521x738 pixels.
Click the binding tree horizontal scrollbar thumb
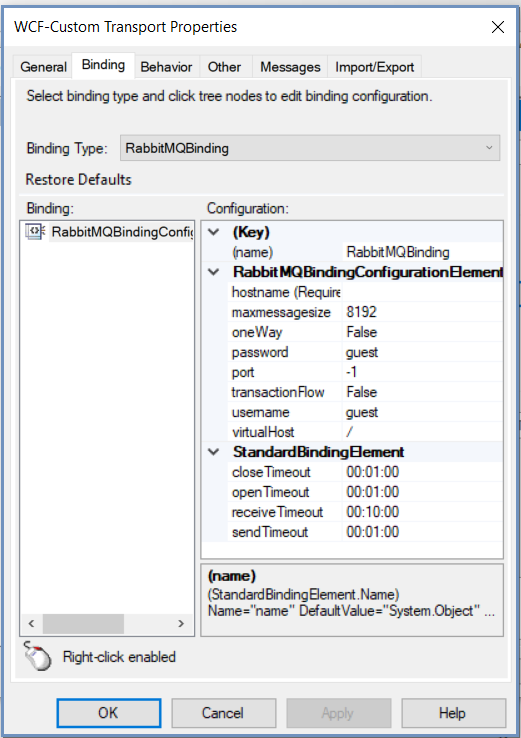click(x=83, y=624)
